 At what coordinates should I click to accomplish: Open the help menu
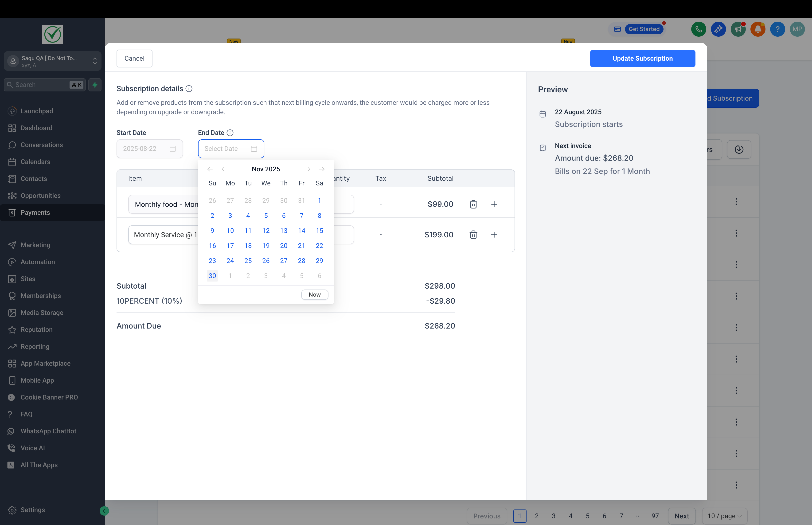click(x=777, y=29)
